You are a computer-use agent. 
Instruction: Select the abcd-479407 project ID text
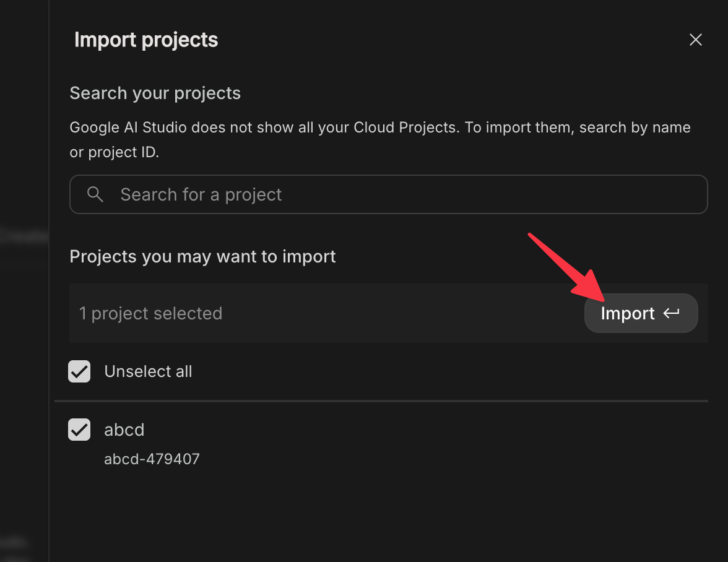tap(152, 459)
